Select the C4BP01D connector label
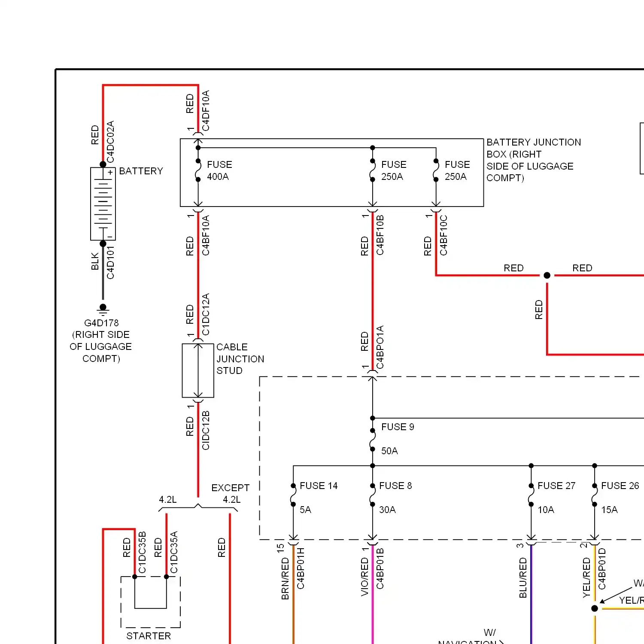This screenshot has width=644, height=644. pos(602,568)
